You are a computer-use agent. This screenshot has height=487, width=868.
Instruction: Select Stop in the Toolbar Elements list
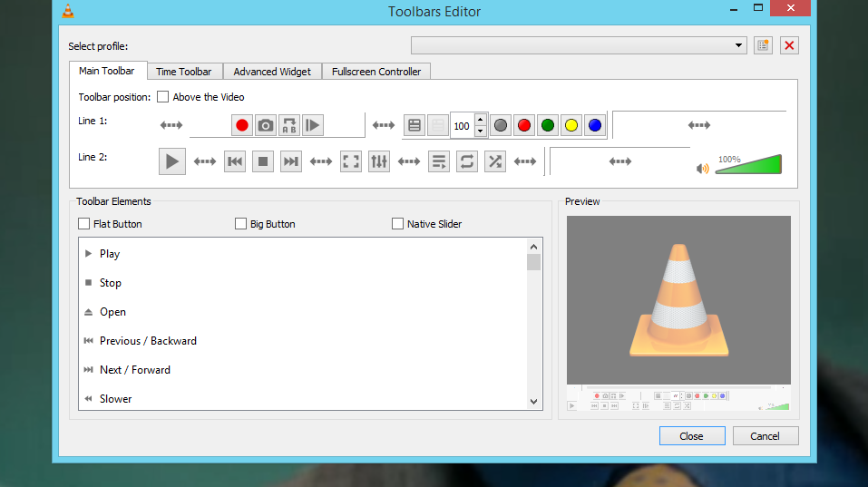(x=303, y=283)
